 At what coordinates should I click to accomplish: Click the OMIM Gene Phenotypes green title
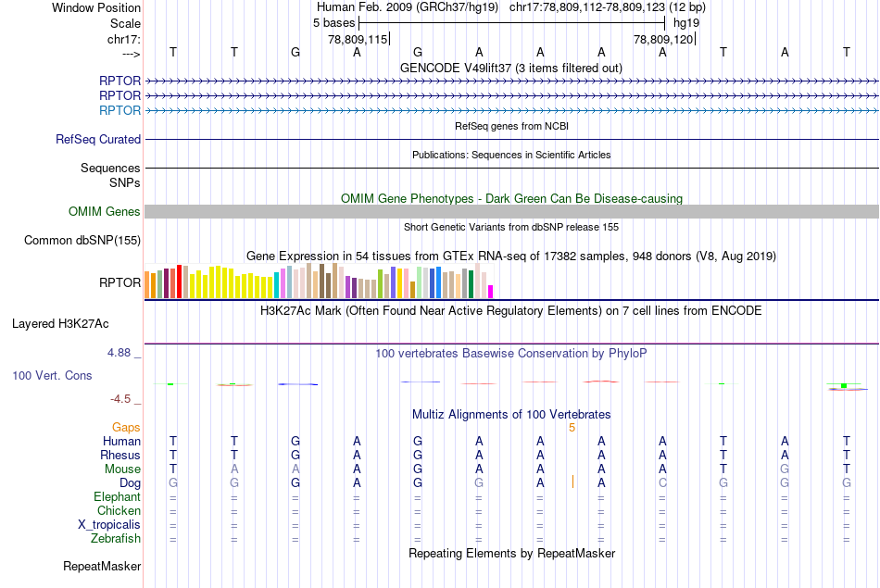(511, 198)
